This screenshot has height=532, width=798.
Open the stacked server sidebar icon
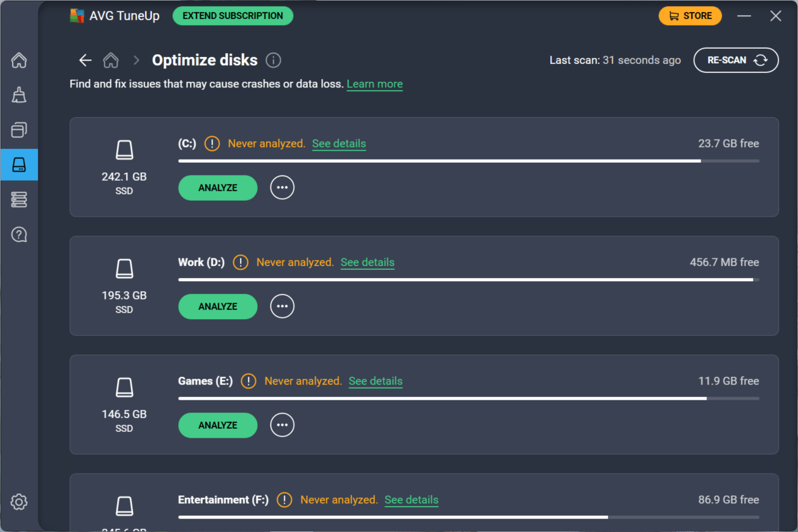[19, 200]
